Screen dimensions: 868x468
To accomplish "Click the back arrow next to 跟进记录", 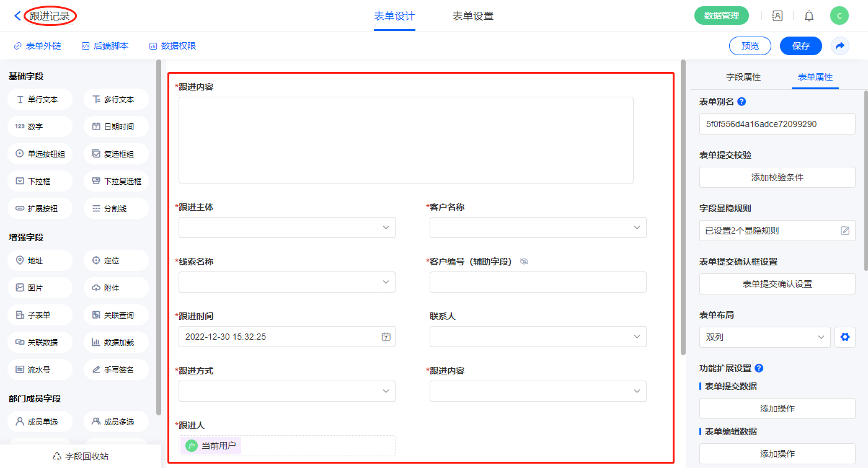I will [17, 16].
